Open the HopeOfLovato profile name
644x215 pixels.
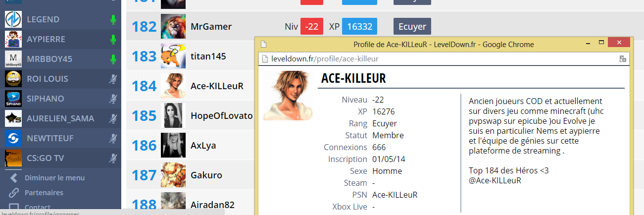pyautogui.click(x=221, y=116)
